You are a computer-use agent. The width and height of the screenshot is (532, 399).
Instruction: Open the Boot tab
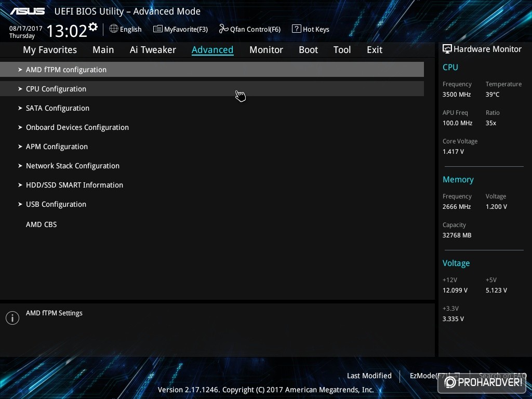pyautogui.click(x=308, y=50)
